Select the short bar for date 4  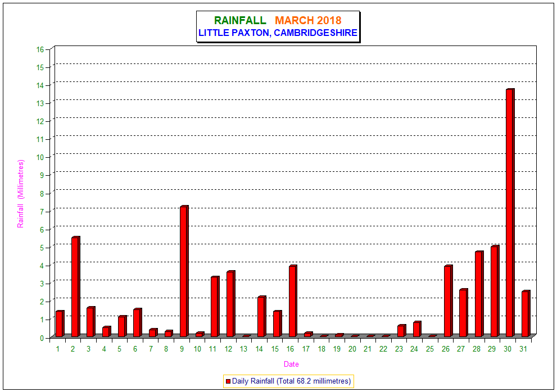click(x=107, y=332)
